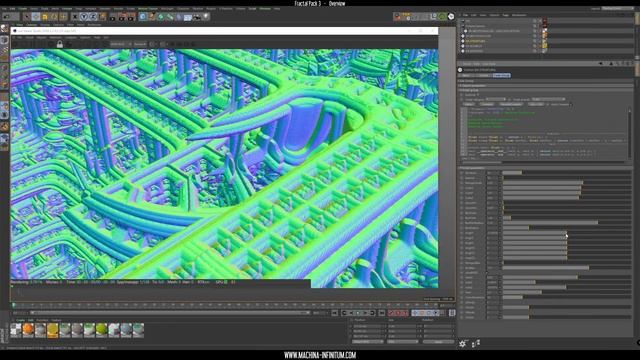Toggle the lock icon in Live Viewer
This screenshot has width=640, height=360.
pos(60,44)
